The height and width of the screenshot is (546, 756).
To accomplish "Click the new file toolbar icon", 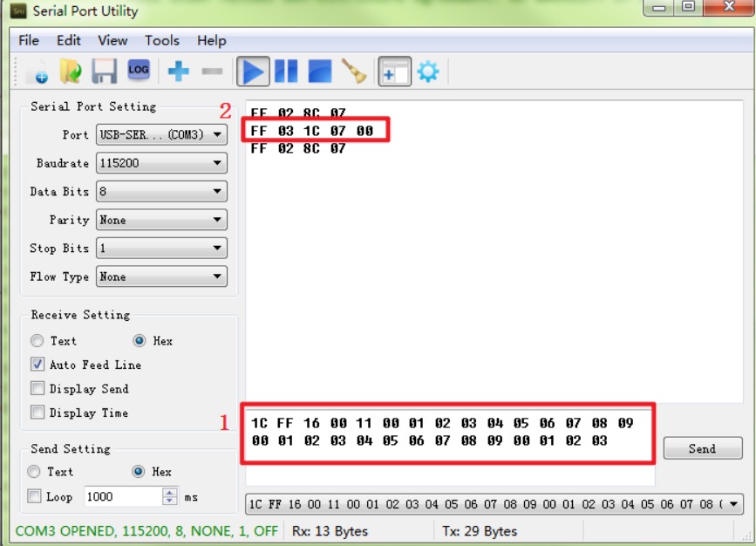I will click(37, 72).
